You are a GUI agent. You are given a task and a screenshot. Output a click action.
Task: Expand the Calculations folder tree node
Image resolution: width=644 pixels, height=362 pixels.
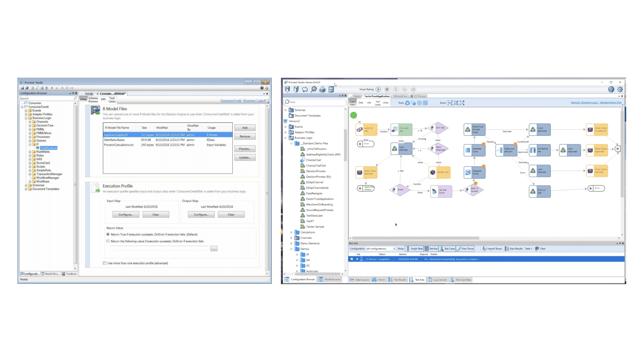click(x=291, y=232)
